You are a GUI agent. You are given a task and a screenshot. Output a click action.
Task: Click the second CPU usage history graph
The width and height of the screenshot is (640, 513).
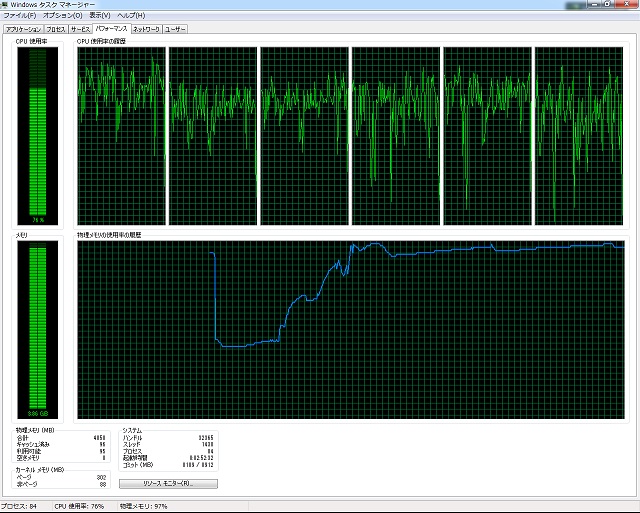pyautogui.click(x=213, y=136)
